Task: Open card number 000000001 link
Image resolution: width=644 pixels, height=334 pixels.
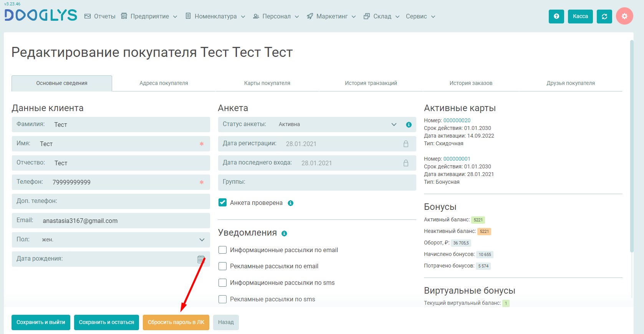Action: (x=457, y=159)
